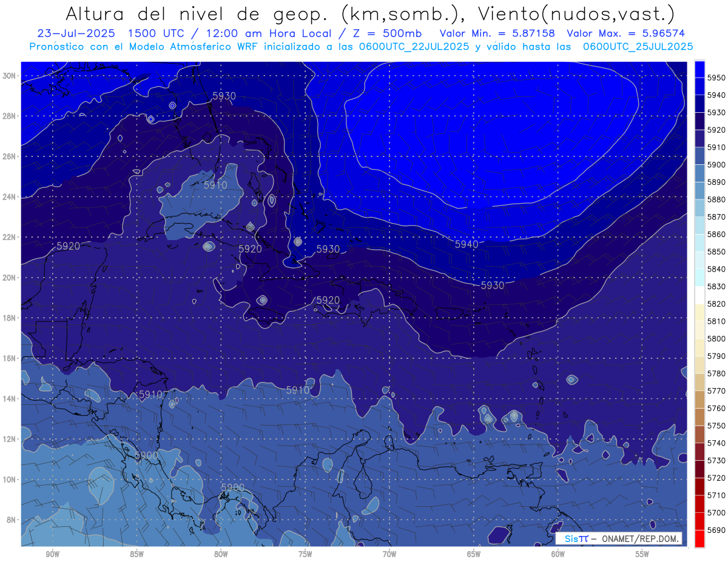The height and width of the screenshot is (562, 728).
Task: Click the '0600UTC_22JUL2025' initialization time
Action: pyautogui.click(x=415, y=46)
